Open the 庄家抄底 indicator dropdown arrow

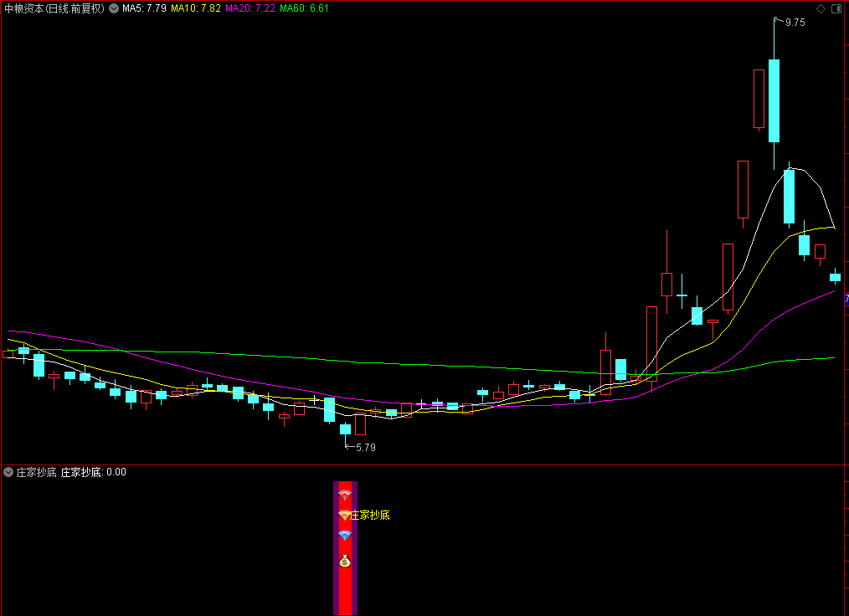(x=8, y=472)
